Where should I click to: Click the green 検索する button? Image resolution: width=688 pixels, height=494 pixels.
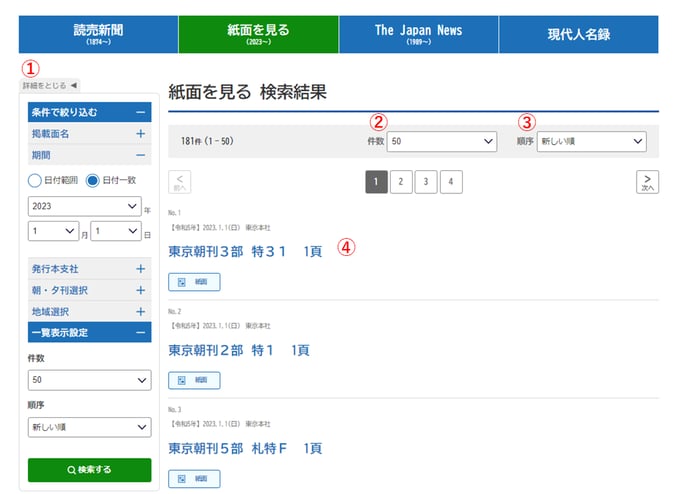point(90,469)
